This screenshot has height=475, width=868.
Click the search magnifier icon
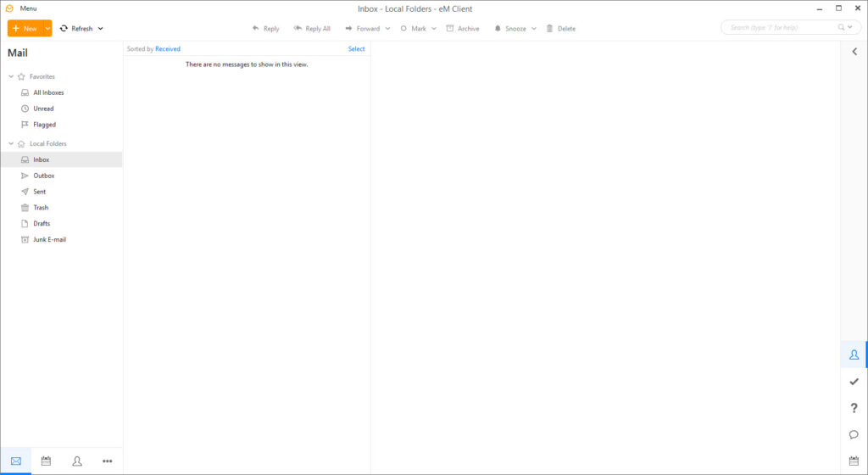click(842, 27)
